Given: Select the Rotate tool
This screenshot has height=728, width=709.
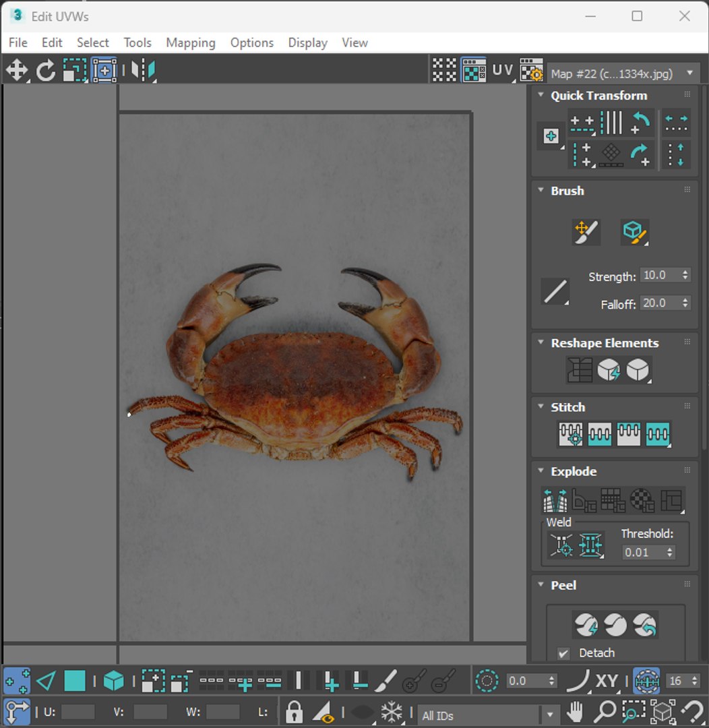Looking at the screenshot, I should pyautogui.click(x=46, y=71).
